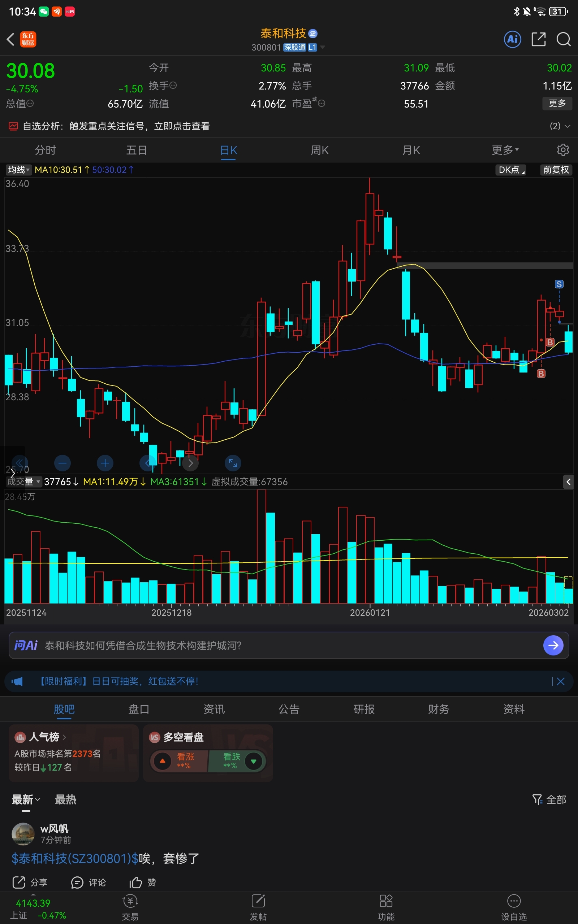Toggle 设自选 to add to watchlist
Image resolution: width=578 pixels, height=924 pixels.
tap(514, 907)
